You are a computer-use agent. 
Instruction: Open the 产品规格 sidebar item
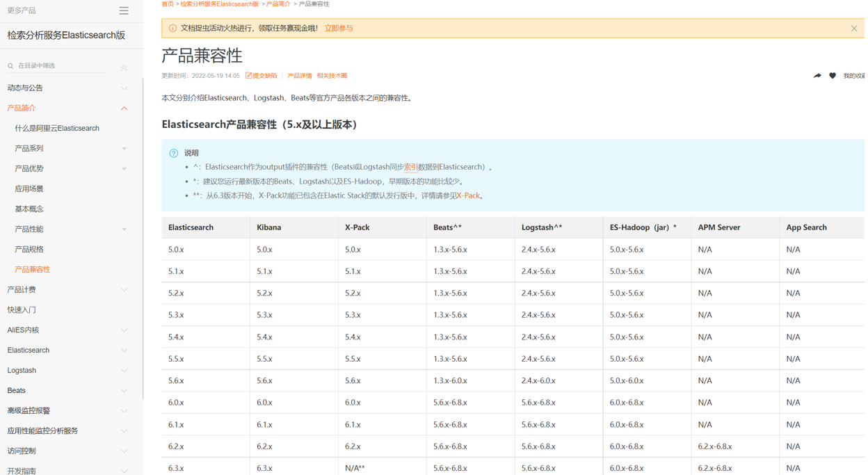pyautogui.click(x=29, y=250)
